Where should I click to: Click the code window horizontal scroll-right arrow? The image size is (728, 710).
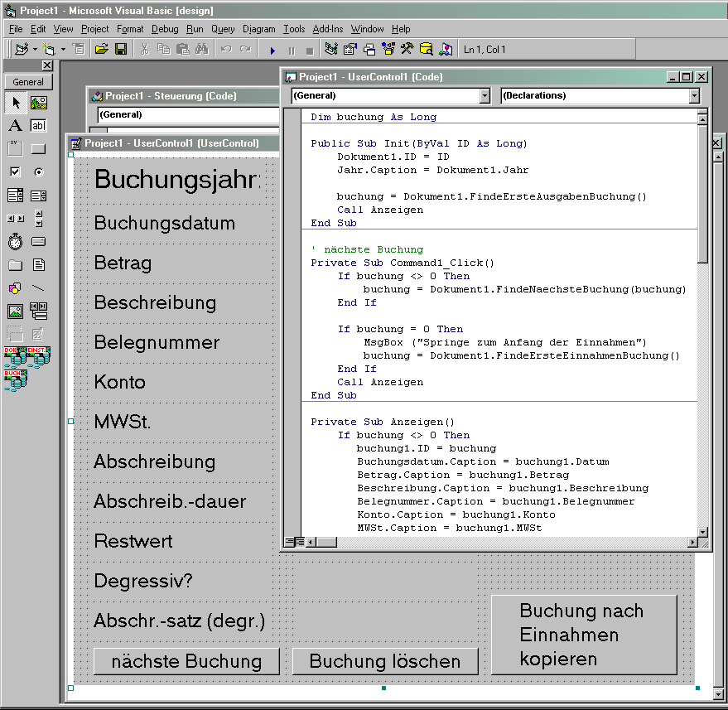pyautogui.click(x=692, y=542)
